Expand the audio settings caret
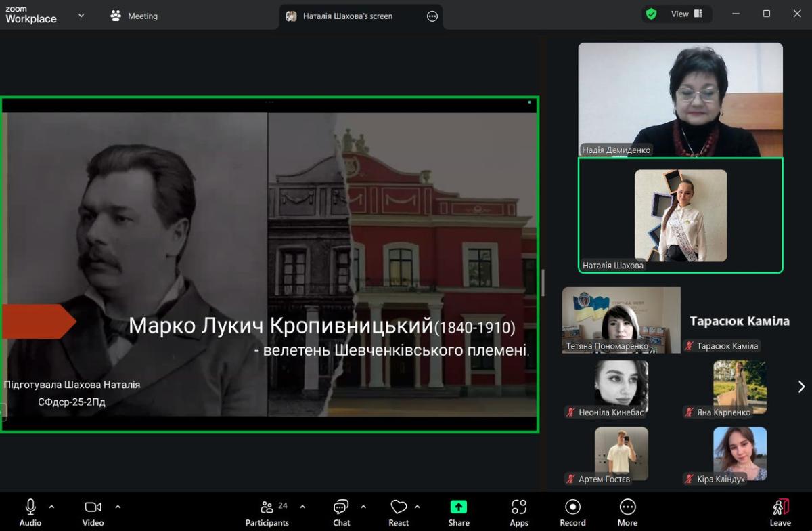This screenshot has height=531, width=812. tap(51, 507)
